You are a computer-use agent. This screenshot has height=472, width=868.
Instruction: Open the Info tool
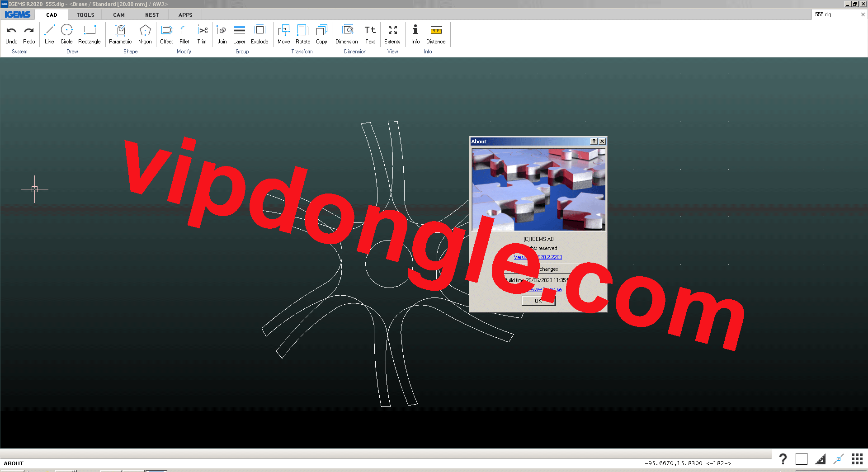pyautogui.click(x=415, y=34)
